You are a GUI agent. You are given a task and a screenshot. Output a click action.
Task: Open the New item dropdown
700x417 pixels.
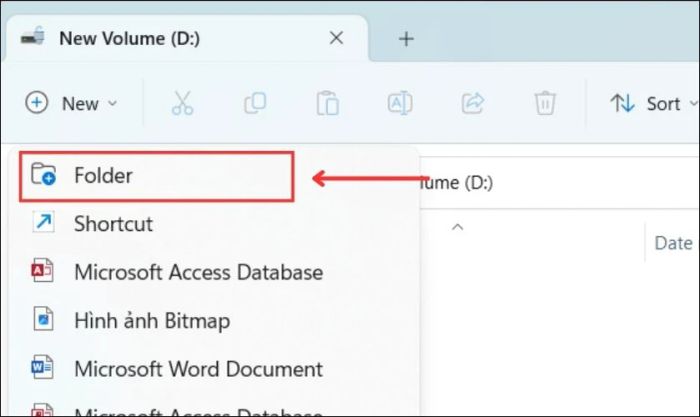point(71,104)
